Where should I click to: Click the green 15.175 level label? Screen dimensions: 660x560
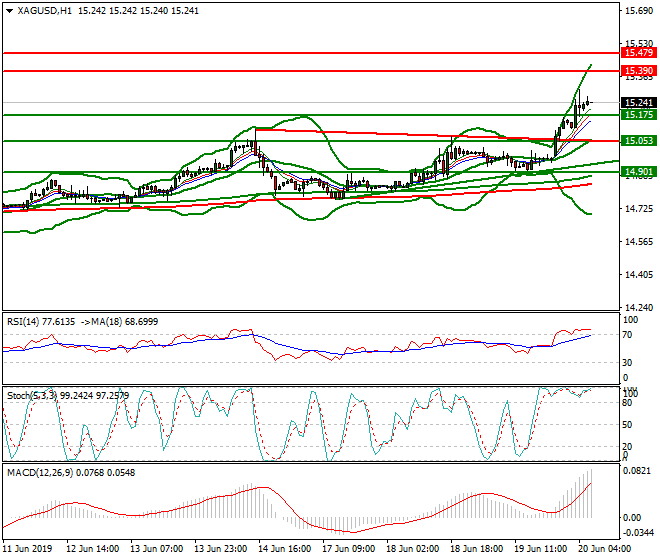tap(639, 115)
